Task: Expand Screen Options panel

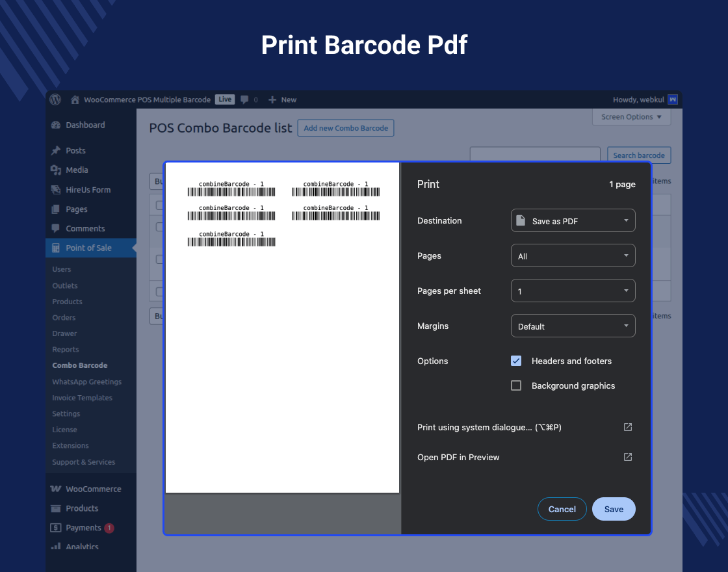Action: pyautogui.click(x=631, y=116)
